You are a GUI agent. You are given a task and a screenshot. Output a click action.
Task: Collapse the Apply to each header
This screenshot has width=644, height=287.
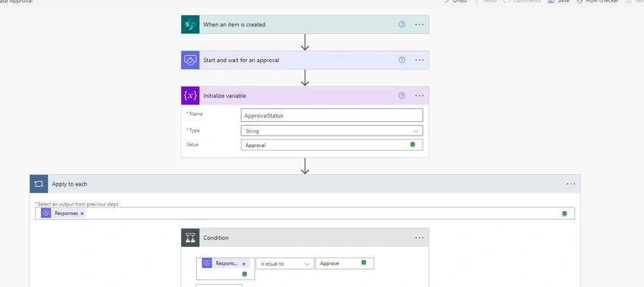pos(305,184)
